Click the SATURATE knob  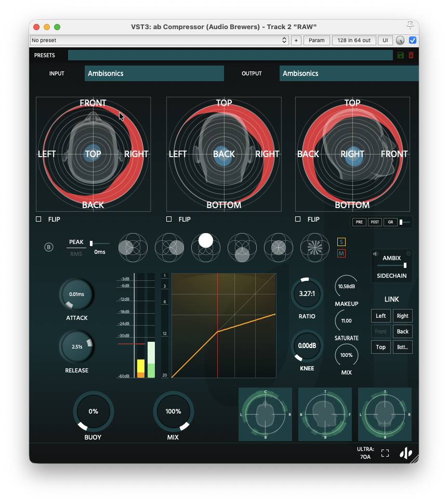[346, 320]
